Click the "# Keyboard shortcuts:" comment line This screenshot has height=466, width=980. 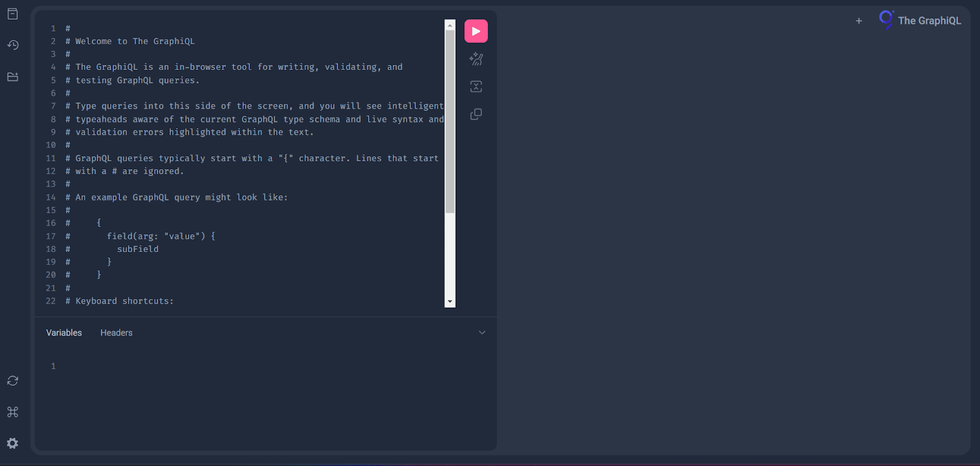coord(119,301)
